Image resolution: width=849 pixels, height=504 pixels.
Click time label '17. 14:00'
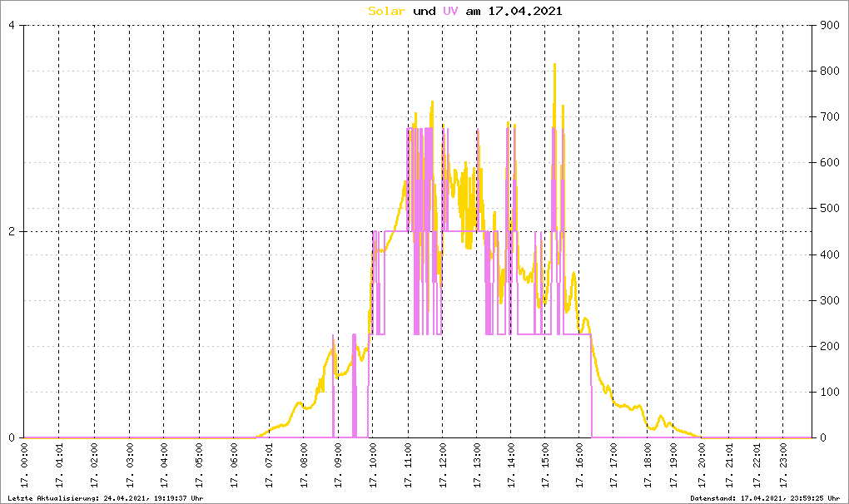pos(511,466)
